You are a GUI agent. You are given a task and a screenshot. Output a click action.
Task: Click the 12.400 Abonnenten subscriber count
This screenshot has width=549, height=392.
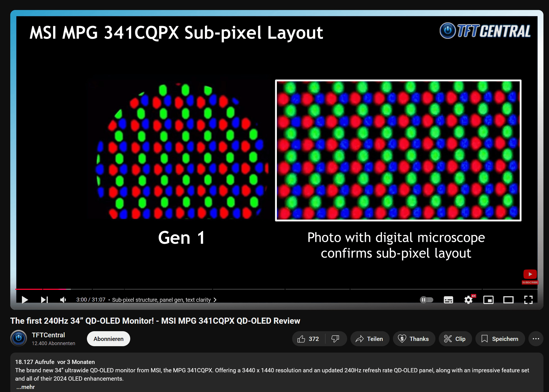click(x=54, y=343)
